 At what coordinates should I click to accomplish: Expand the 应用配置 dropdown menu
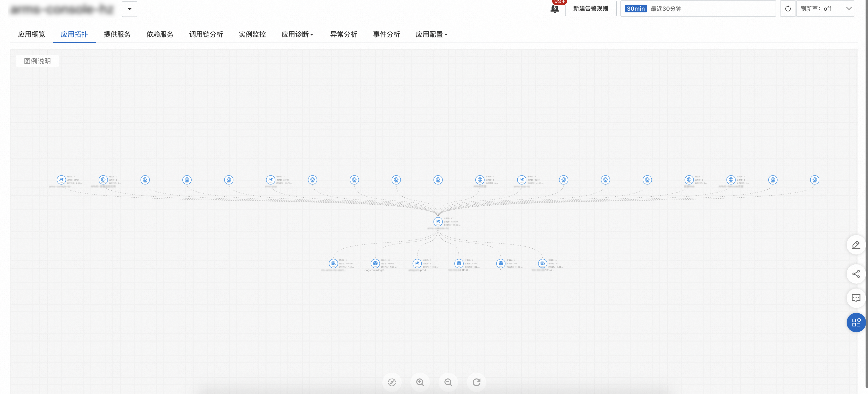point(431,34)
